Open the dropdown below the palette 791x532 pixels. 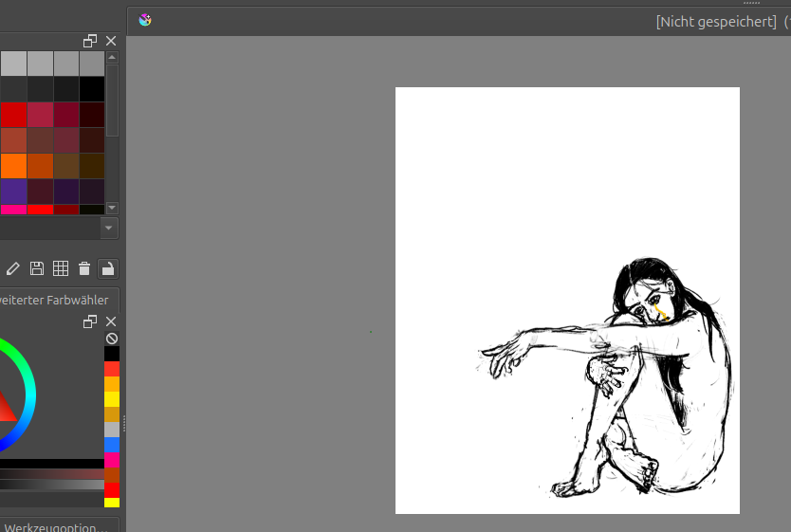[109, 228]
